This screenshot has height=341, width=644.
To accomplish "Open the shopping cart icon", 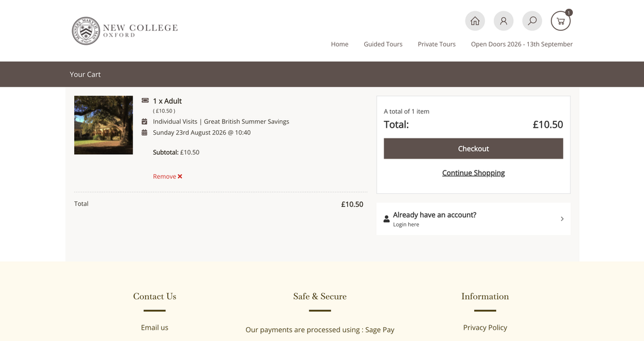I will pyautogui.click(x=560, y=21).
